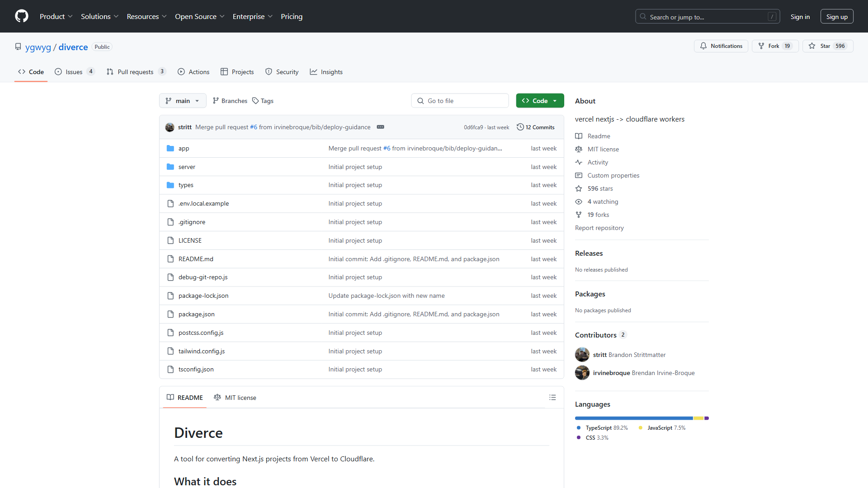Switch to the Pull requests tab
The width and height of the screenshot is (868, 488).
pos(136,72)
